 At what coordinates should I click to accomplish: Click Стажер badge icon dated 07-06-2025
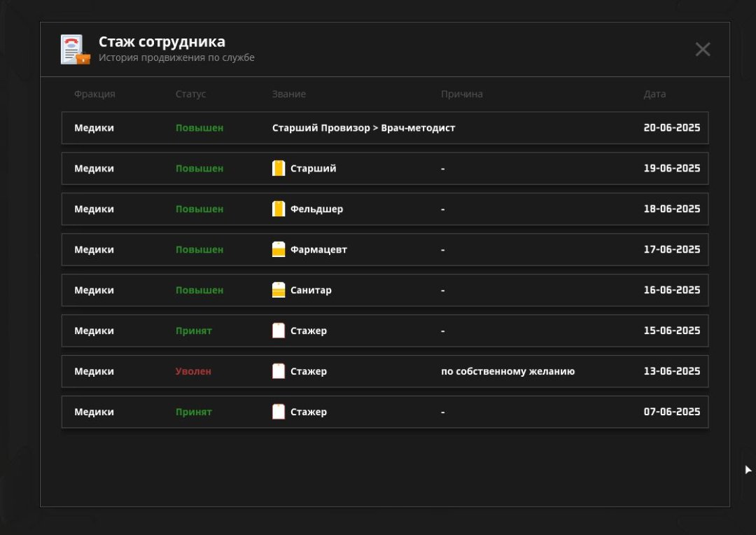point(279,412)
